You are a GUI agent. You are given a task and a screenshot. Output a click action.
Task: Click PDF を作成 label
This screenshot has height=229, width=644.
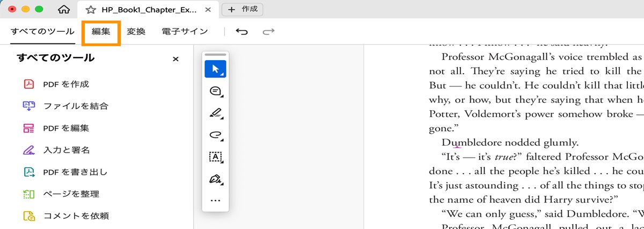click(x=66, y=84)
